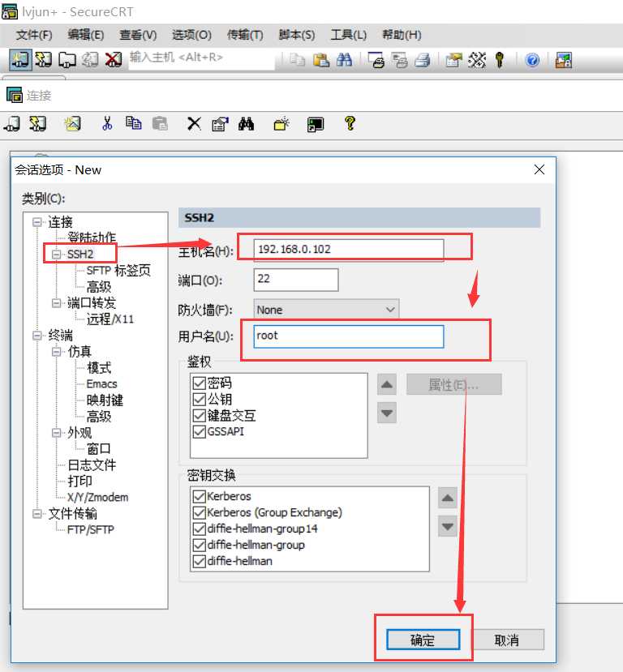Toggle the last diffie-hellman checkbox

click(x=200, y=561)
